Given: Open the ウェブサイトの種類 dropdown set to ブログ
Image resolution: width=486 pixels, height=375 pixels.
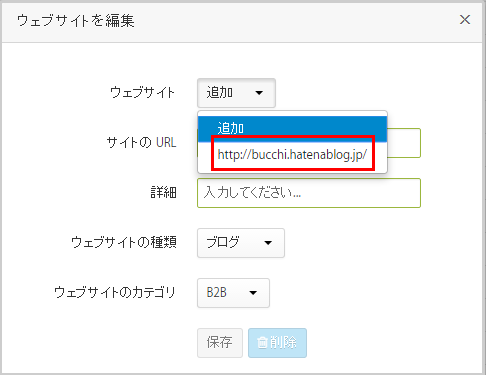Looking at the screenshot, I should pos(241,243).
